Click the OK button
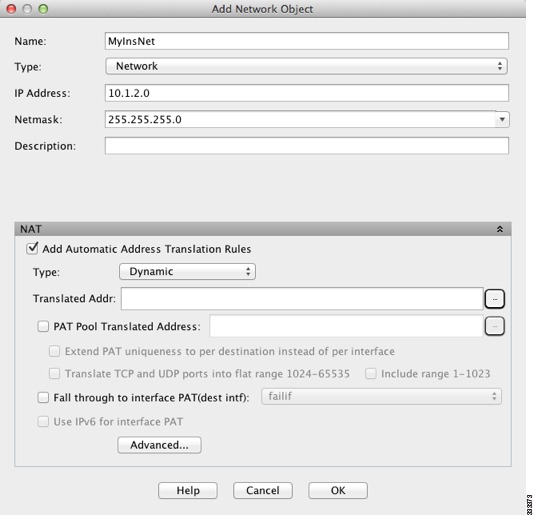The height and width of the screenshot is (515, 534). click(x=338, y=490)
